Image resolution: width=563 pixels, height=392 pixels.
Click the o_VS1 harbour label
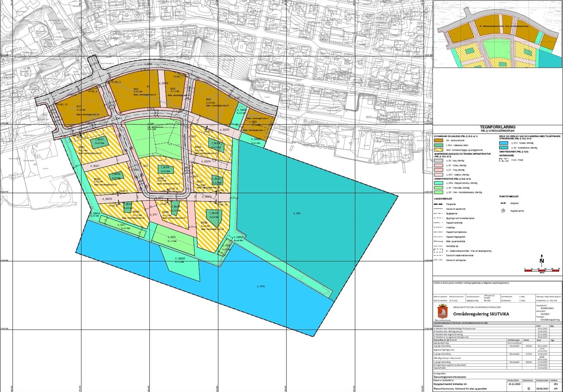click(x=298, y=213)
